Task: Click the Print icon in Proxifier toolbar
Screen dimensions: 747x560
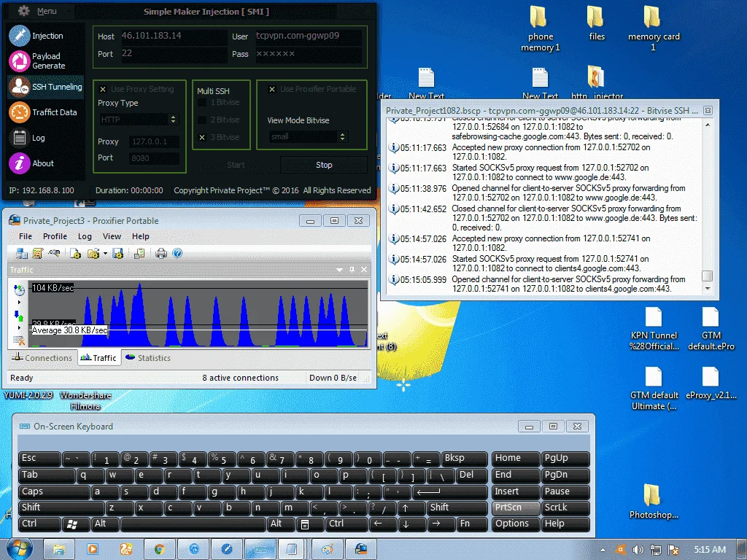Action: click(161, 253)
